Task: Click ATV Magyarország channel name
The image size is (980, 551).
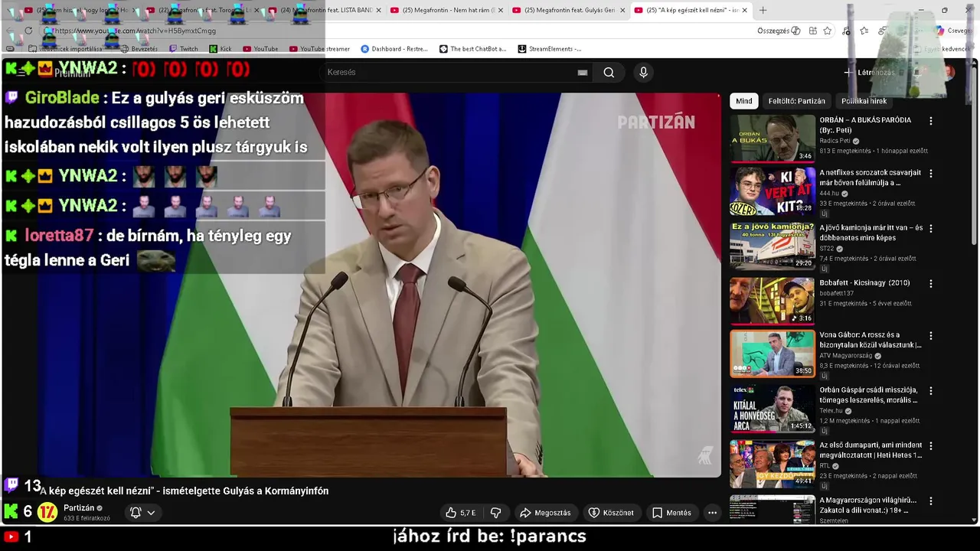Action: click(846, 356)
